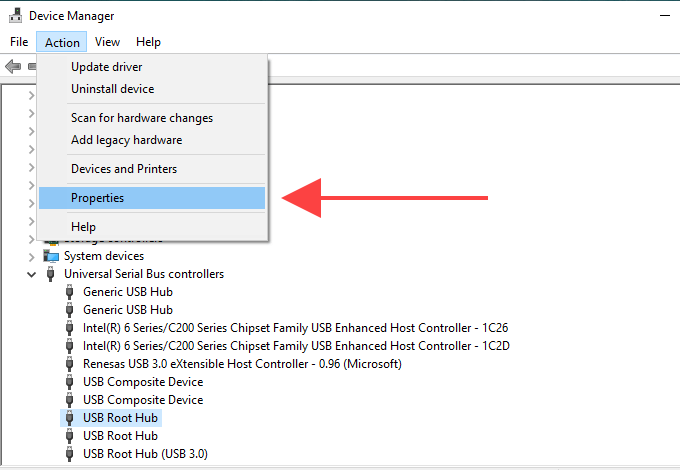Click the System devices category icon
680x470 pixels.
[51, 256]
